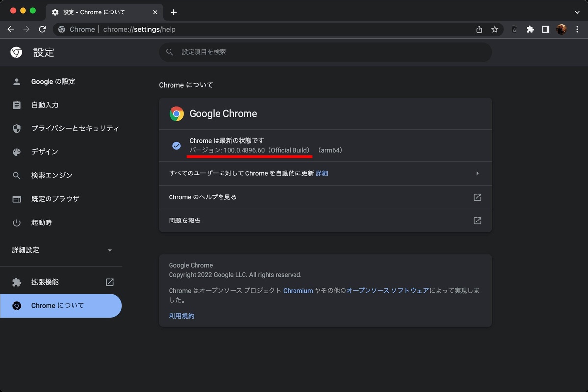This screenshot has width=588, height=392.
Task: Click the clipboard icon for 自動入力
Action: (x=17, y=105)
